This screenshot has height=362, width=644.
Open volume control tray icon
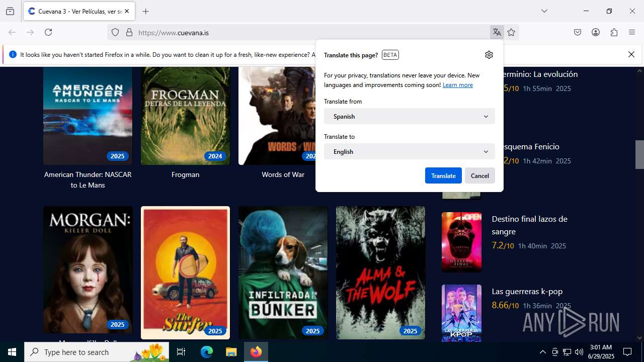pos(579,352)
